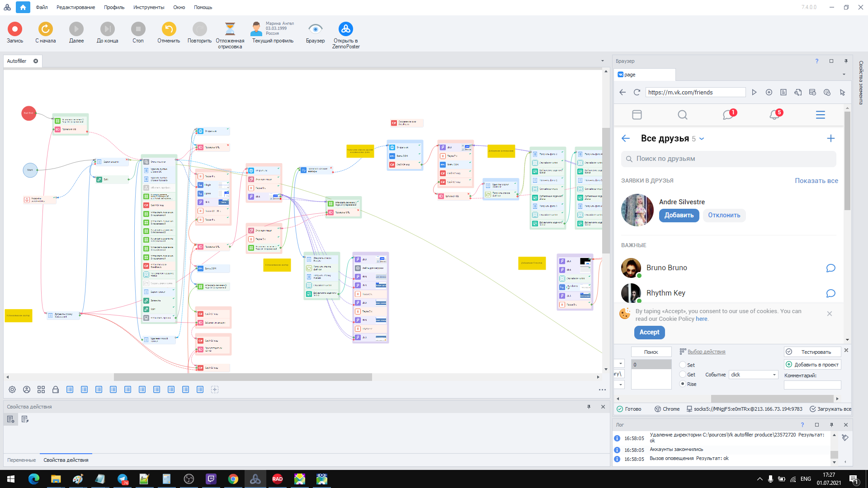This screenshot has width=868, height=488.
Task: Click Добавить в проект button
Action: pos(812,365)
